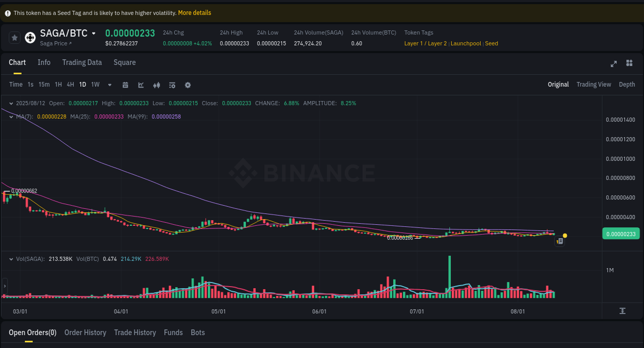Open the SAGA/BTC pair selector dropdown
This screenshot has width=644, height=348.
click(x=94, y=34)
